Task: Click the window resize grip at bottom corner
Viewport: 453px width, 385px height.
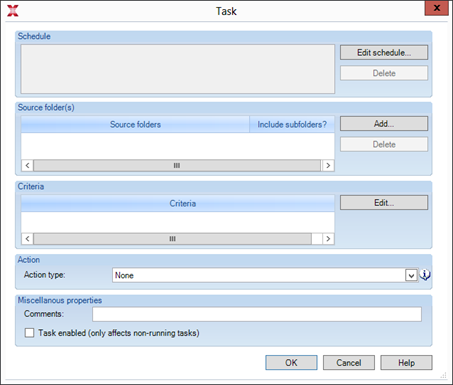Action: tap(443, 375)
